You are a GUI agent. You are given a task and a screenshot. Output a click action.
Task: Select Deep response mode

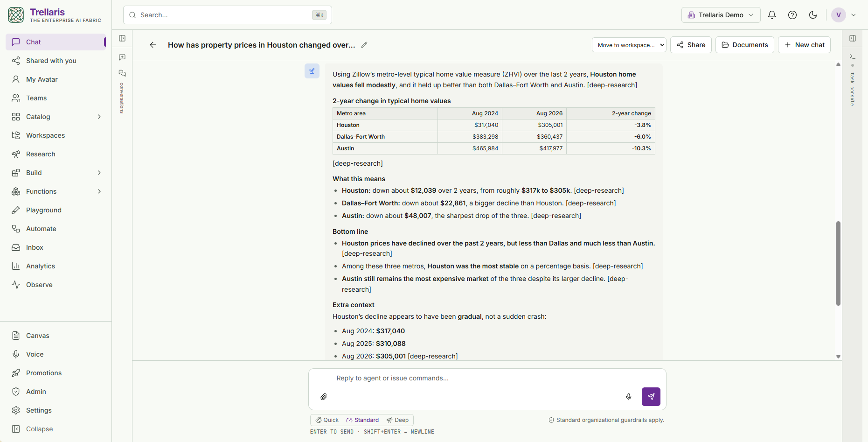click(397, 420)
